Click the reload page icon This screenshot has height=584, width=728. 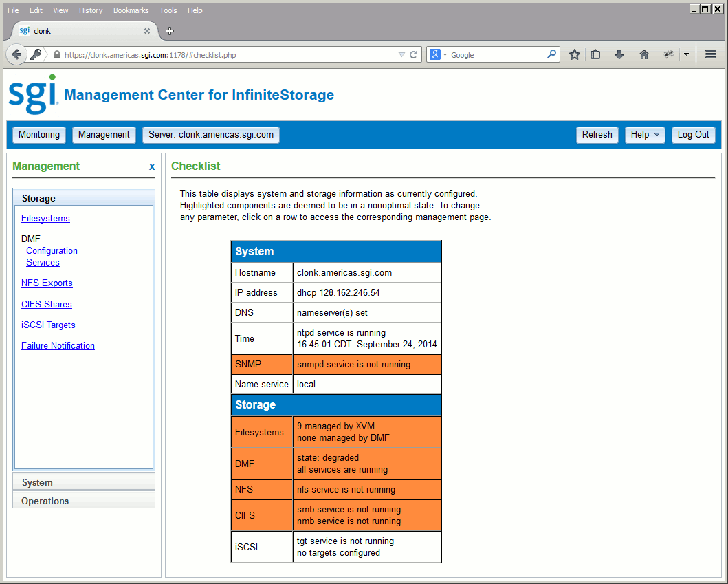tap(414, 55)
